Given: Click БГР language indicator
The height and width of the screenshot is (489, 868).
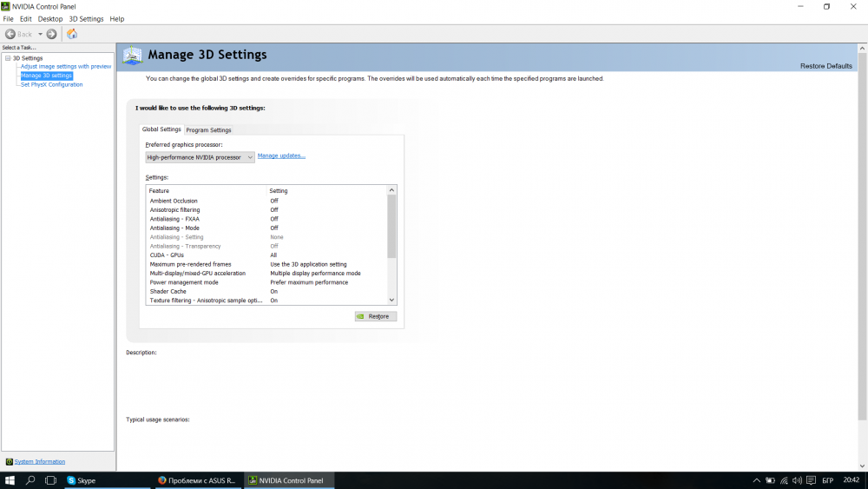Looking at the screenshot, I should (827, 480).
